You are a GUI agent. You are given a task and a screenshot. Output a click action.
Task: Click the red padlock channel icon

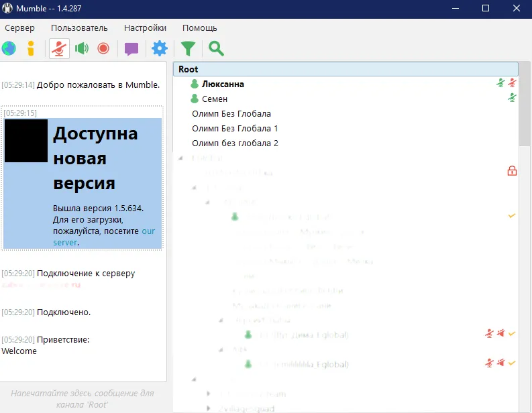[512, 170]
